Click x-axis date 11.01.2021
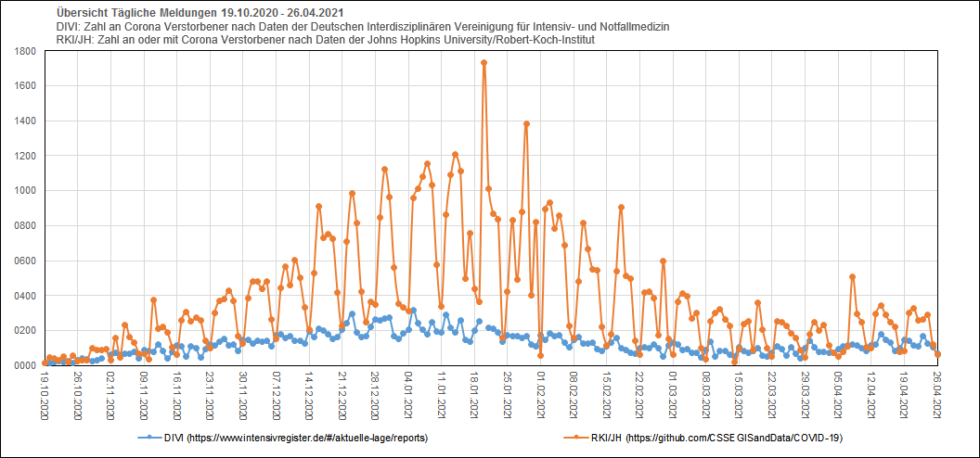Image resolution: width=980 pixels, height=458 pixels. [443, 396]
